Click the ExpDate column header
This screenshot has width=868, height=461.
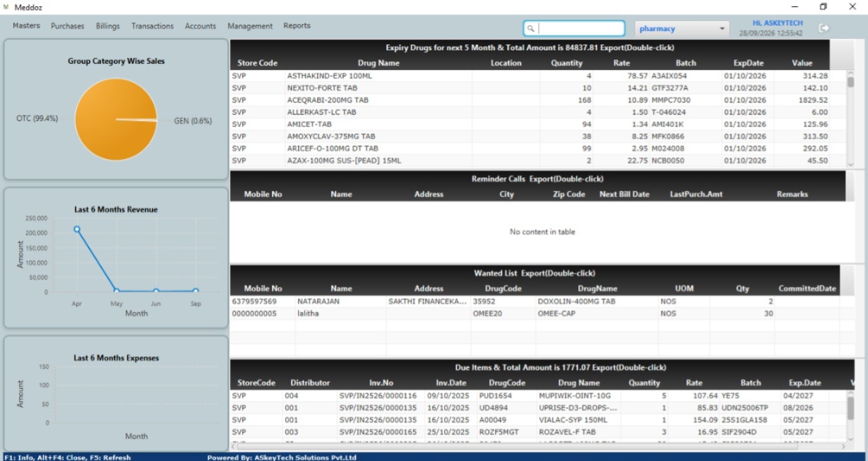click(x=748, y=63)
